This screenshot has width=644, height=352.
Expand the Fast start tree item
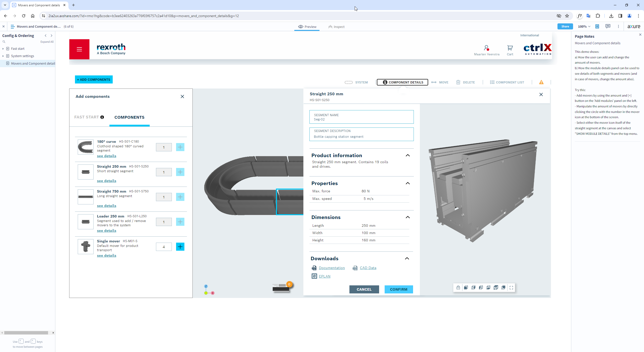click(3, 49)
